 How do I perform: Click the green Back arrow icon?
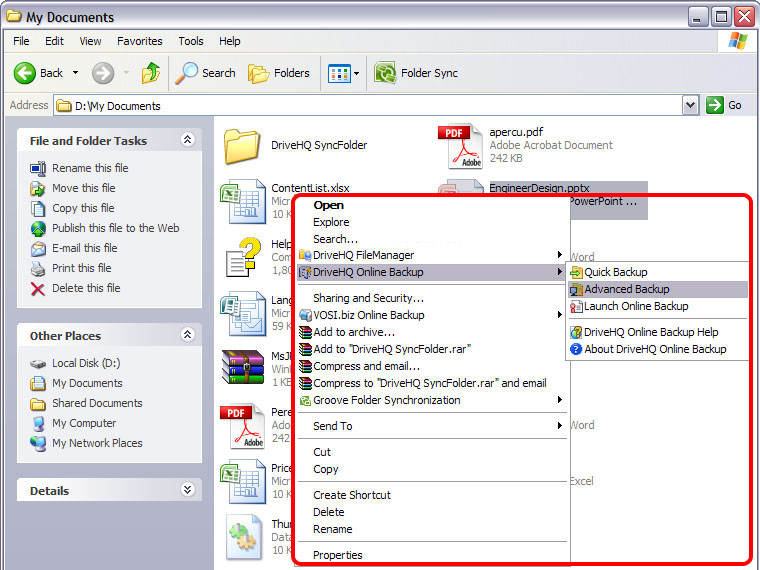coord(25,73)
